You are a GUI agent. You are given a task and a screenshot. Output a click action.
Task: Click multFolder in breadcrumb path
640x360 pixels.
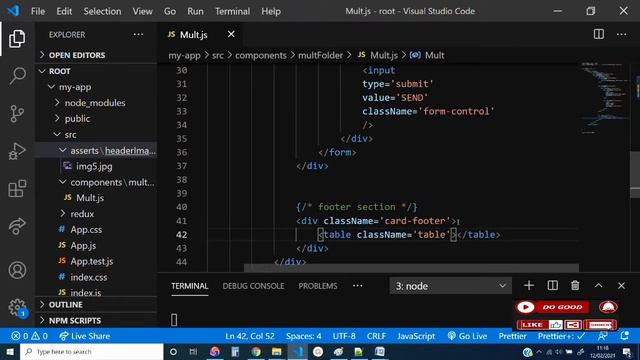click(320, 55)
